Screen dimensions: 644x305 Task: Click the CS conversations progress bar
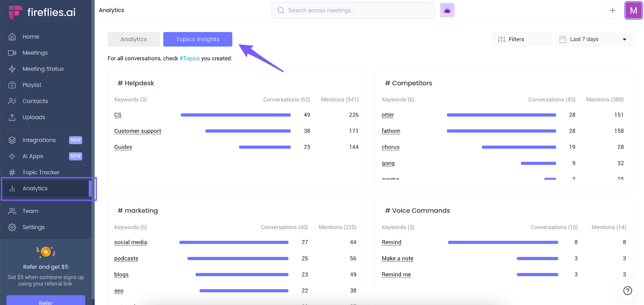[235, 115]
